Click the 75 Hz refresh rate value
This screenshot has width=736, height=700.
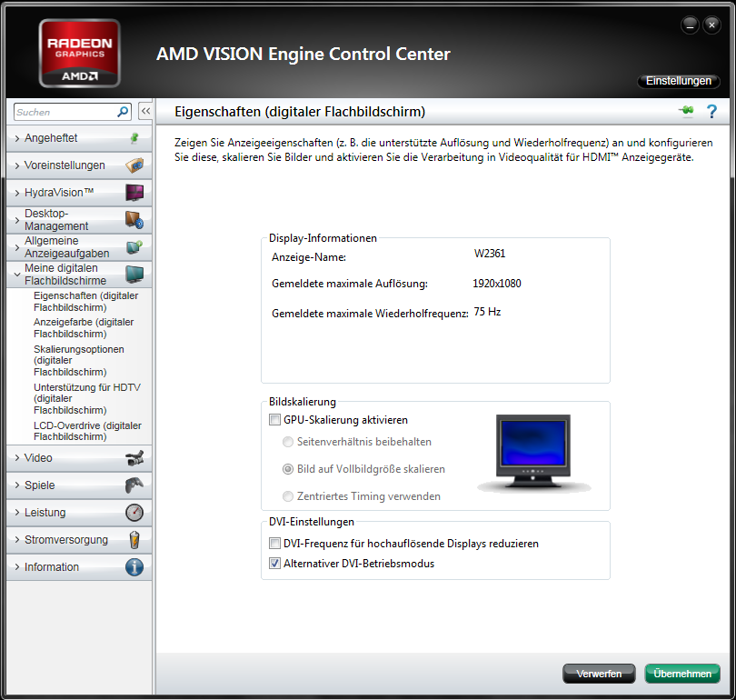(487, 312)
